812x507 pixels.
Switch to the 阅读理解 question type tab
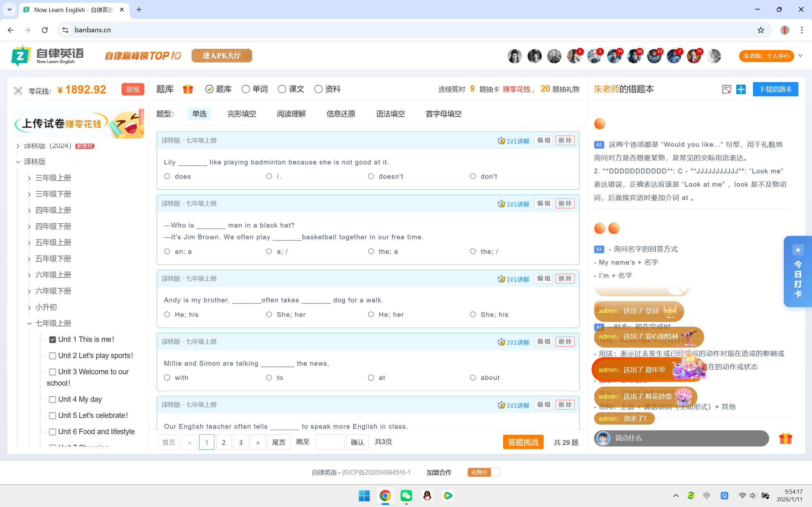pos(291,114)
